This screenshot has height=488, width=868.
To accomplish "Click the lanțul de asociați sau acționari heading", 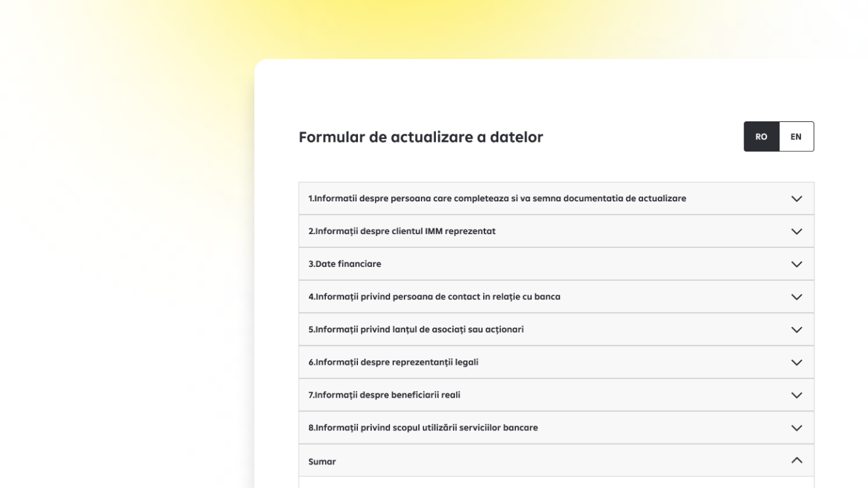I will coord(416,329).
